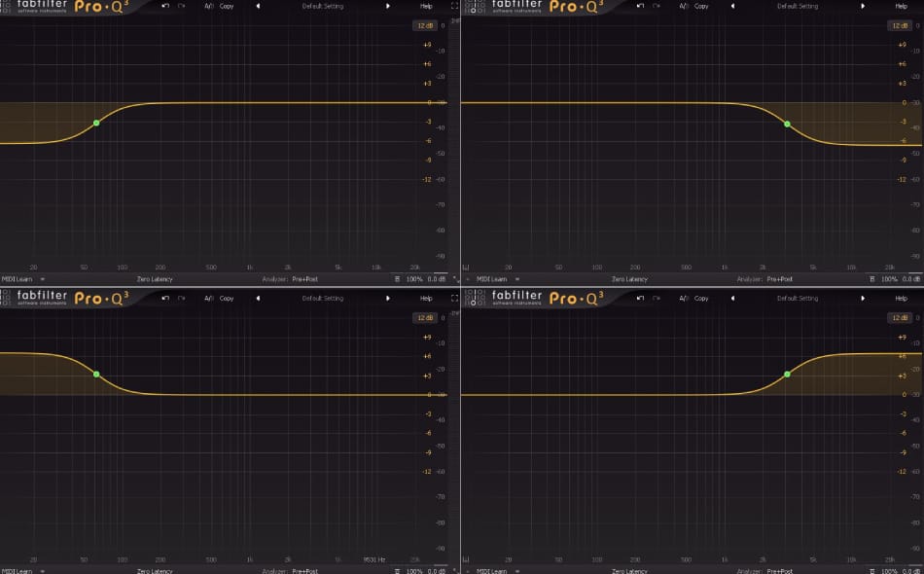Load next preset in bottom-left Pro-Q 3 window
This screenshot has height=574, width=924.
[388, 299]
